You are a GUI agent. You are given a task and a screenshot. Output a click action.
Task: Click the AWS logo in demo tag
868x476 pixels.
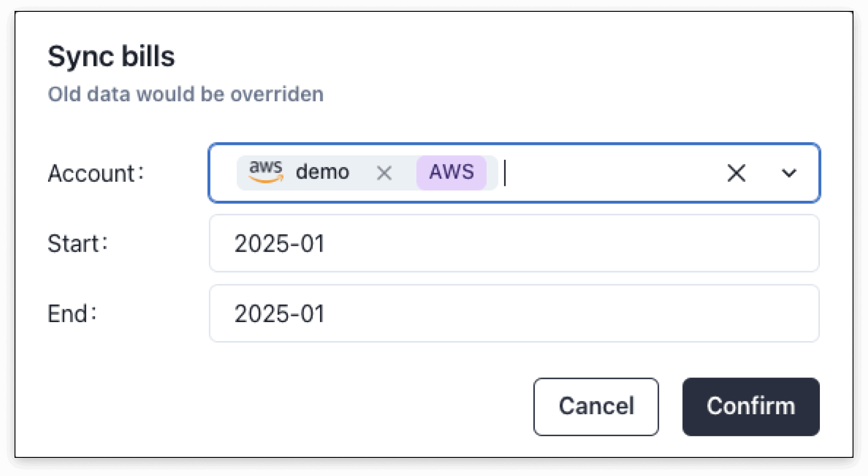click(266, 172)
